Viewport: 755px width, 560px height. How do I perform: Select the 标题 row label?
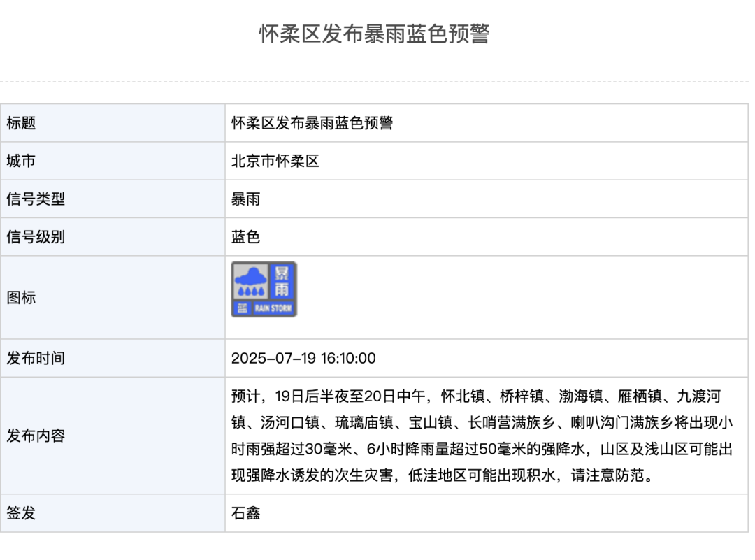pyautogui.click(x=21, y=123)
